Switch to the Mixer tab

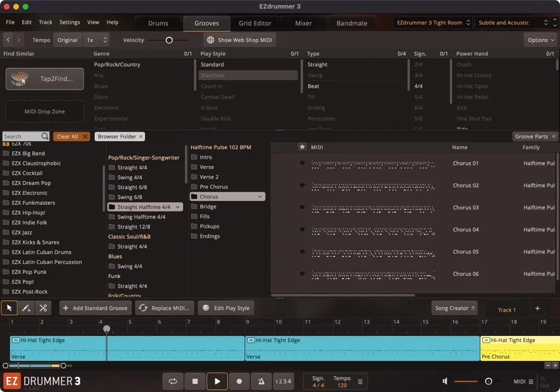tap(304, 23)
